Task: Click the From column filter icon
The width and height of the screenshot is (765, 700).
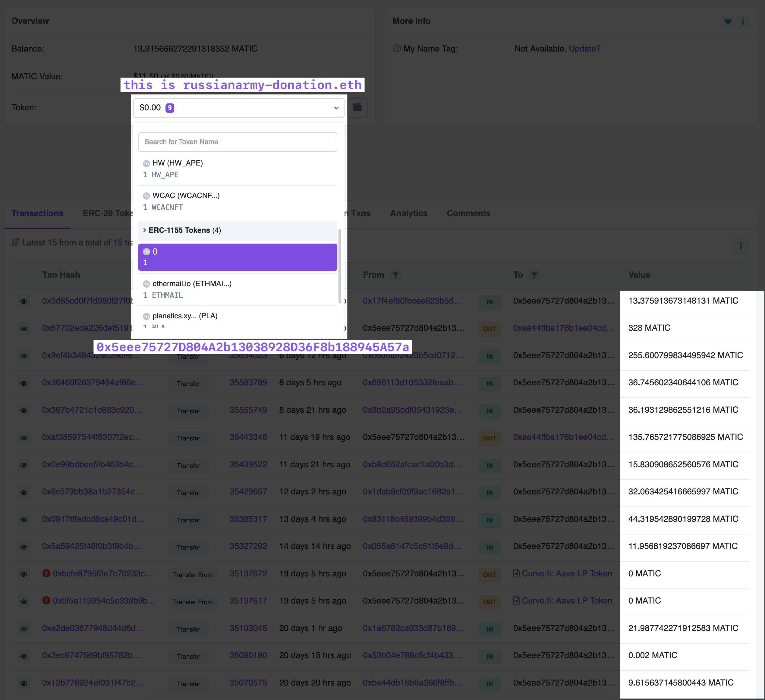Action: tap(395, 275)
